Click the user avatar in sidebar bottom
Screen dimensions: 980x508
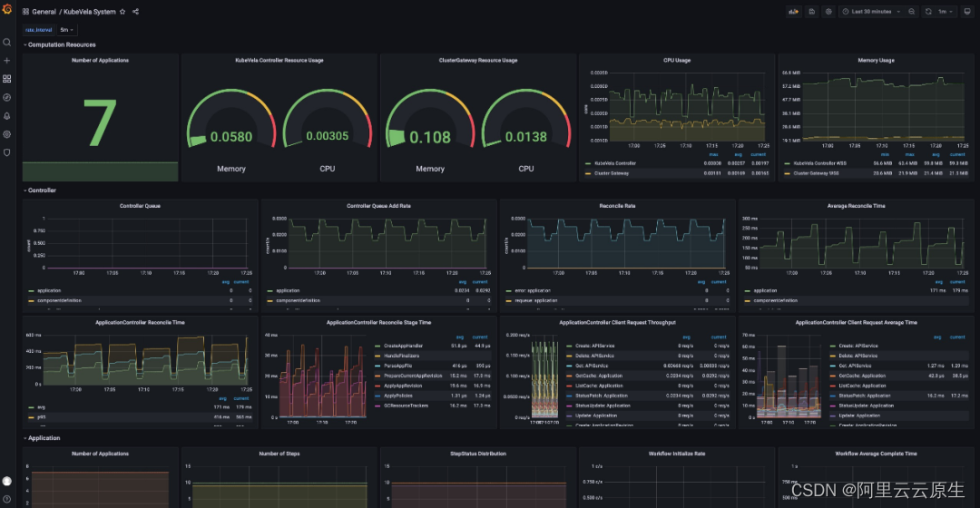(7, 481)
